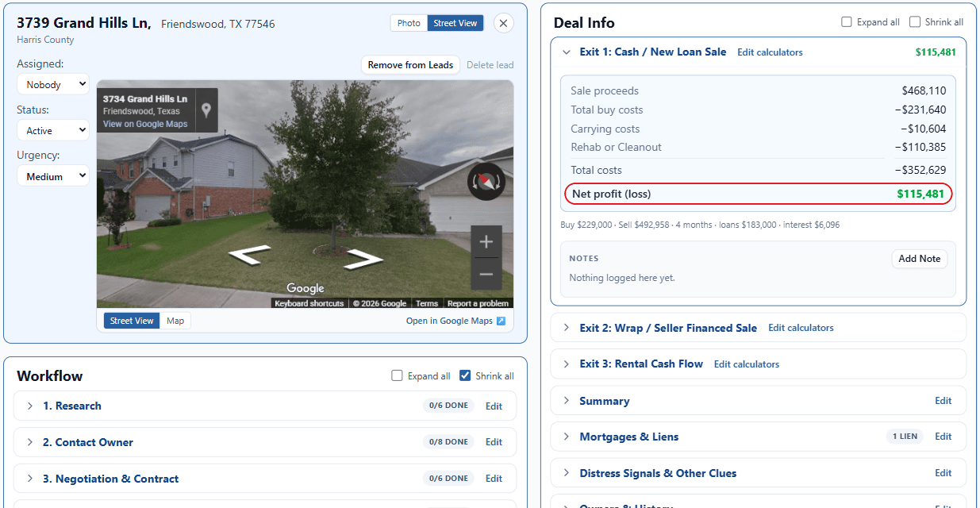Select the Street View tab at top

[x=455, y=23]
